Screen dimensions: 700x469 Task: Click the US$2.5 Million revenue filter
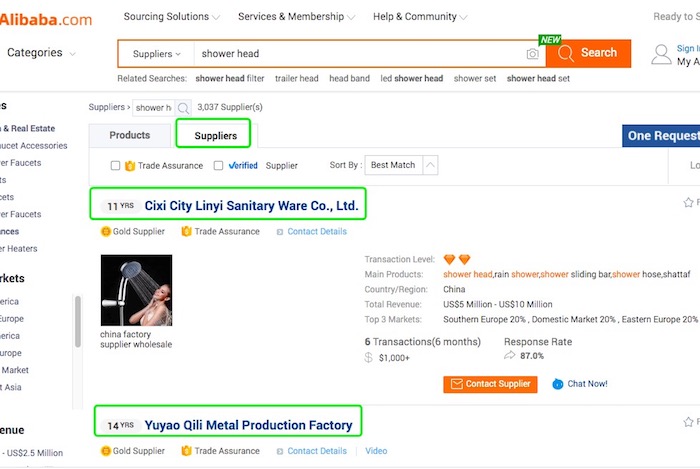(x=32, y=453)
